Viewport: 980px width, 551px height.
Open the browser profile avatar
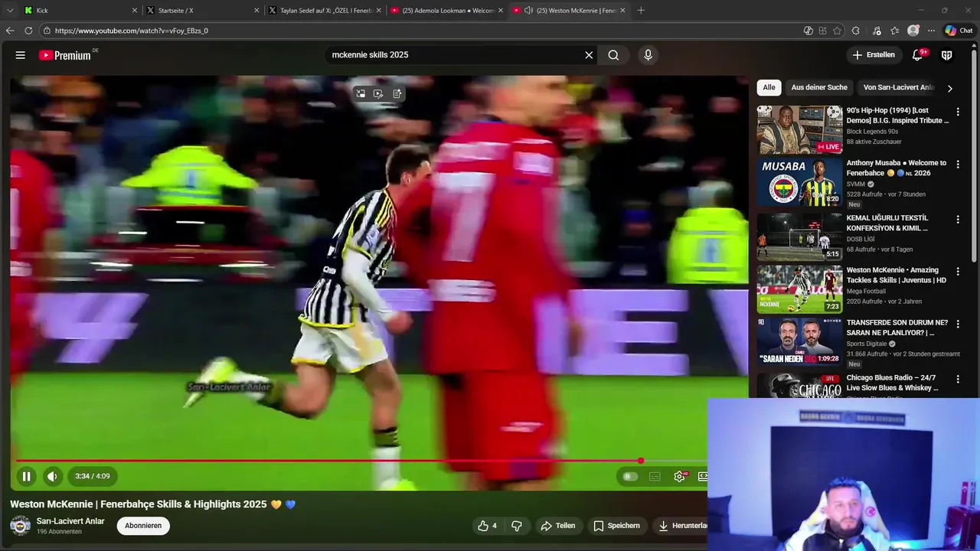click(913, 31)
